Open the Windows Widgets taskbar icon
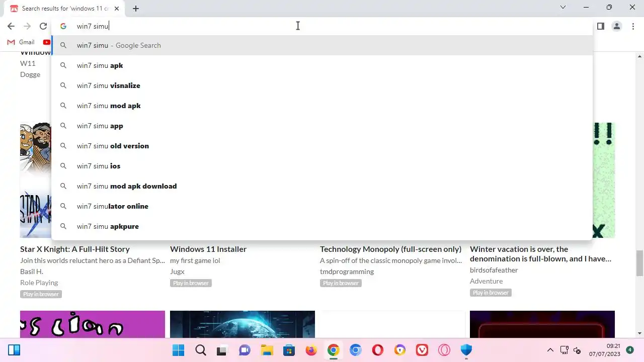The height and width of the screenshot is (362, 644). point(14,350)
